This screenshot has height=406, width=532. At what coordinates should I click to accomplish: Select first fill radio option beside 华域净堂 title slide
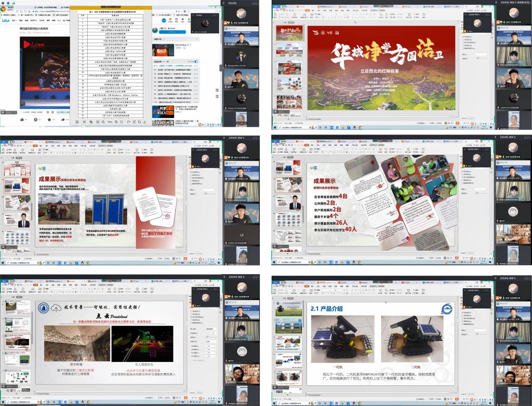(462, 37)
